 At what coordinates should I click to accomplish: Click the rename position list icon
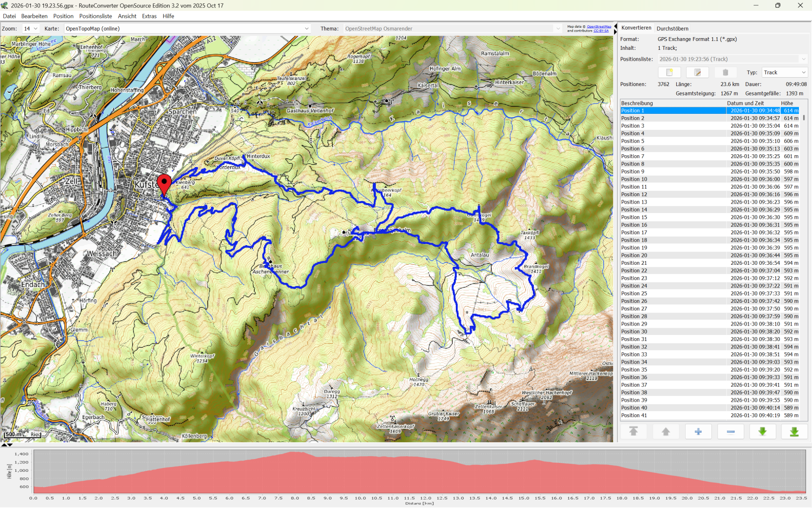697,72
